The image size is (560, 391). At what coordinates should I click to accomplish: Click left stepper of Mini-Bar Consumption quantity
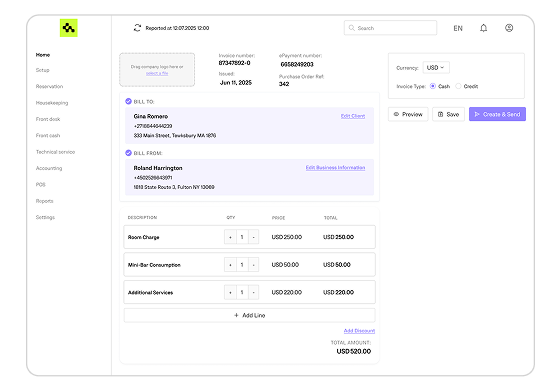[x=230, y=265]
